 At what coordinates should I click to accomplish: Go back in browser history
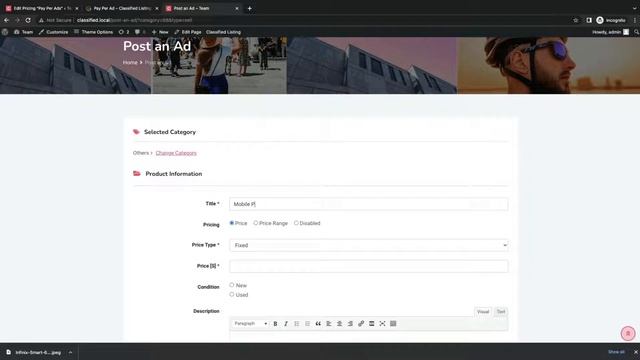[7, 20]
